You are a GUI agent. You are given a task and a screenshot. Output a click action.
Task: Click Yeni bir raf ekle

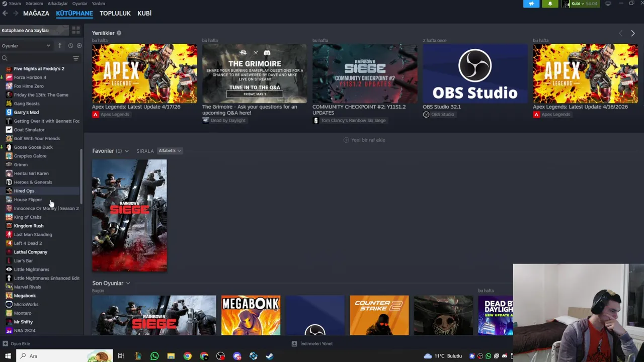[364, 140]
